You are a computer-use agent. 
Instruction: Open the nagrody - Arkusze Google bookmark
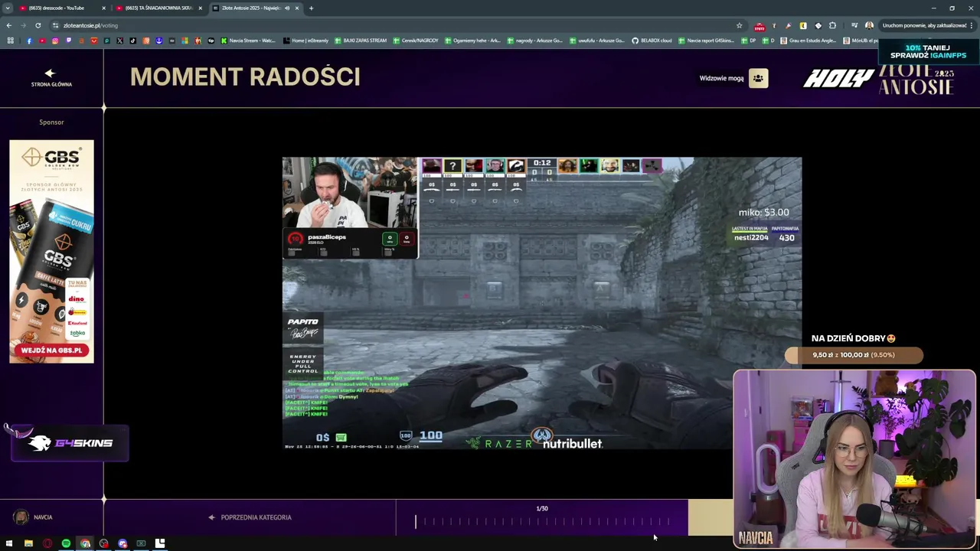(534, 41)
